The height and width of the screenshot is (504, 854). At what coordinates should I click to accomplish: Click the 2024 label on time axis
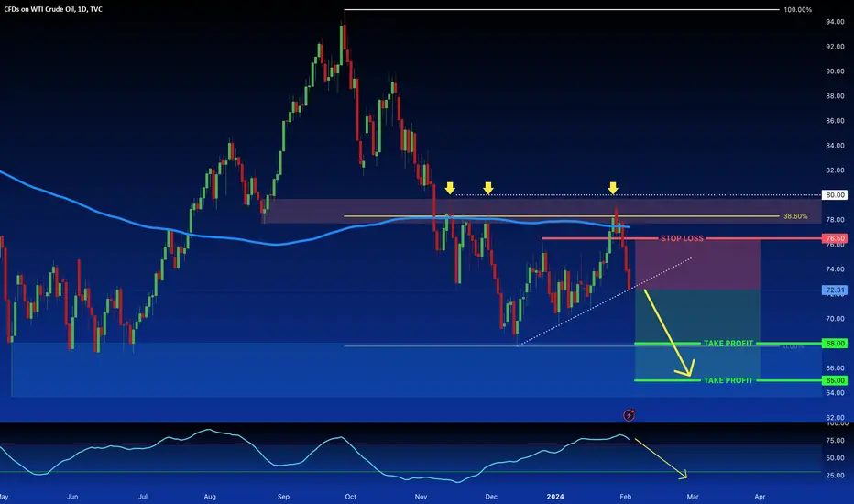[x=555, y=497]
